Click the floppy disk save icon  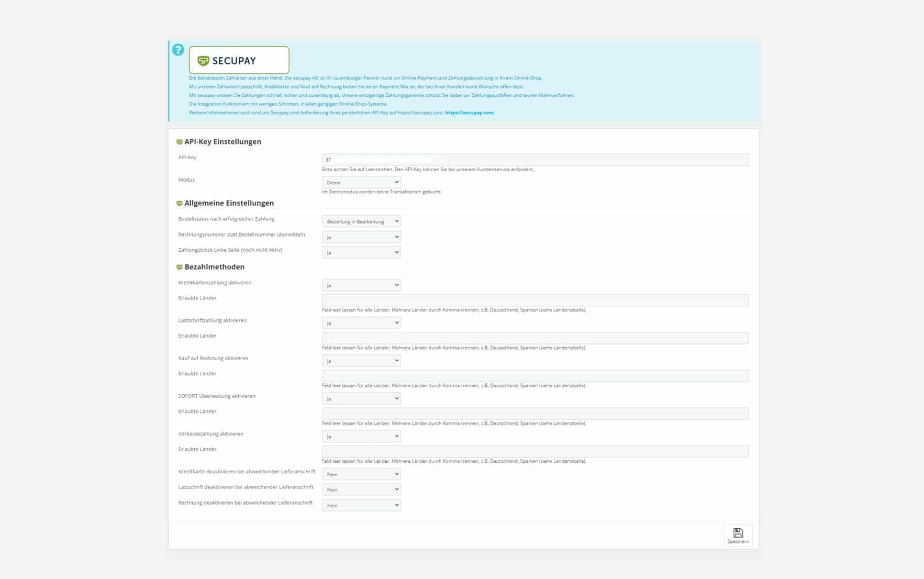tap(738, 532)
